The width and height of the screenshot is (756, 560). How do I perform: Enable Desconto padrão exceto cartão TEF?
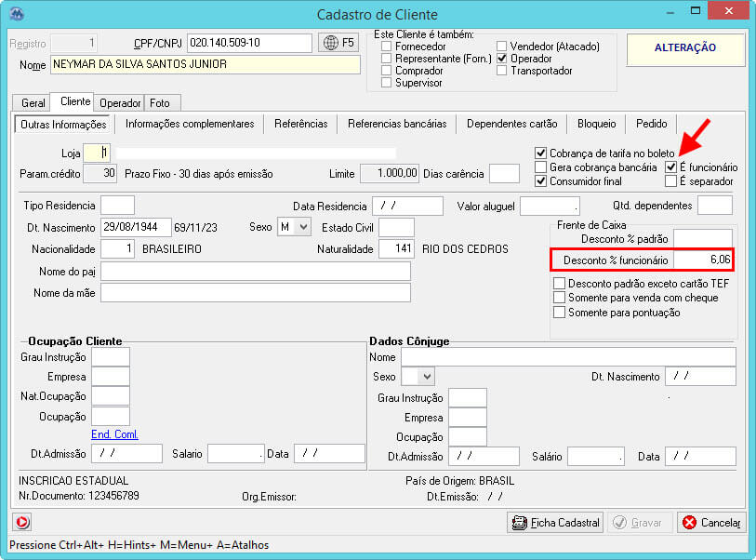coord(559,283)
